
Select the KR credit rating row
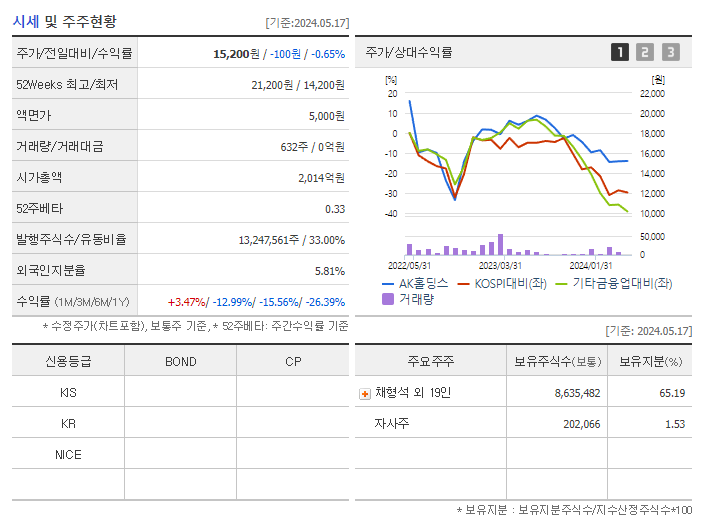[x=180, y=423]
